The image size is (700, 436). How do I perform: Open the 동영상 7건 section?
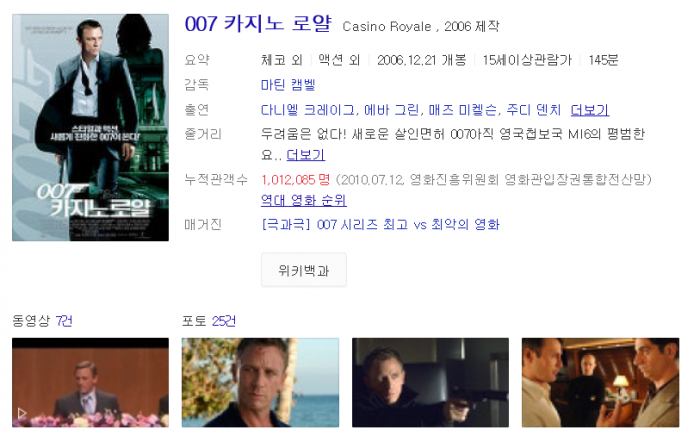(x=42, y=321)
